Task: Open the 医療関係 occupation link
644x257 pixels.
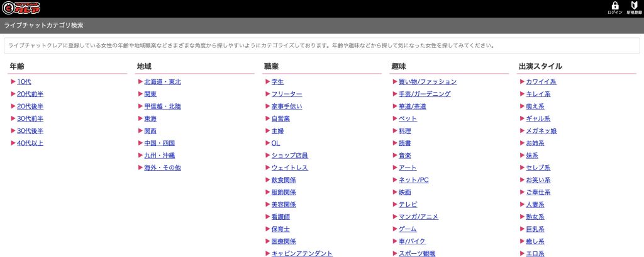Action: 284,242
